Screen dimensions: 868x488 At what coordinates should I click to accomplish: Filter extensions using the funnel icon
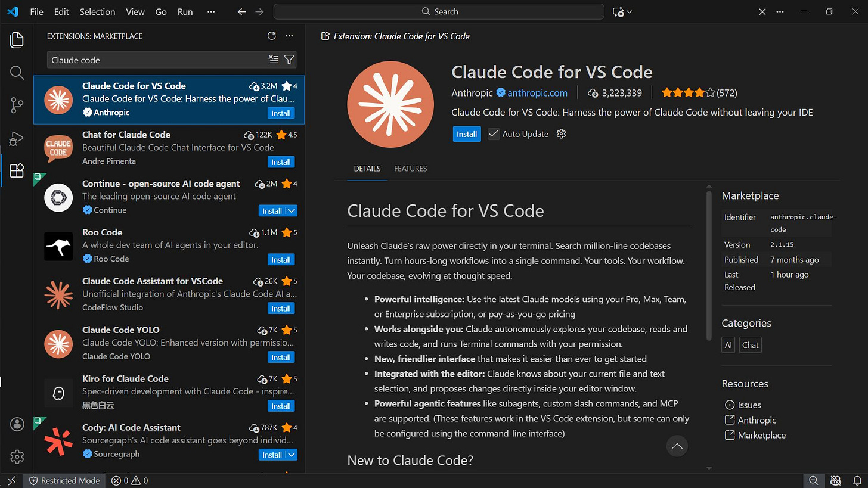point(289,59)
